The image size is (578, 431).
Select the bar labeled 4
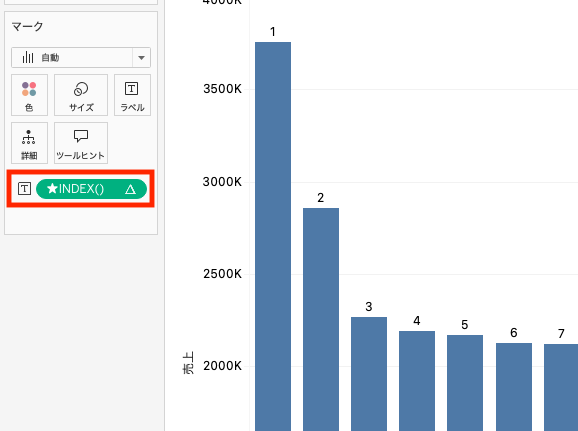[x=417, y=381]
